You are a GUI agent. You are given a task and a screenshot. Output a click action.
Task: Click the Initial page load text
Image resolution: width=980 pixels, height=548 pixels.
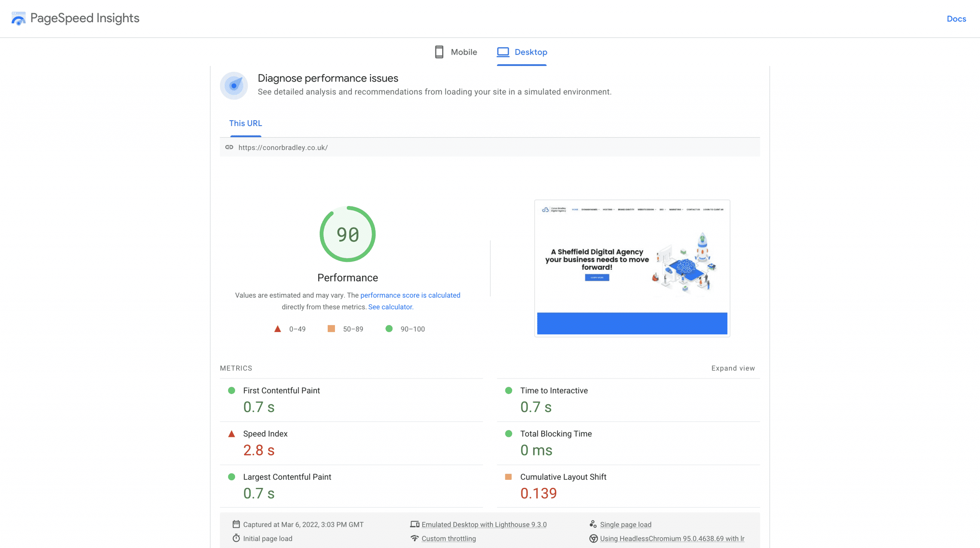tap(268, 538)
